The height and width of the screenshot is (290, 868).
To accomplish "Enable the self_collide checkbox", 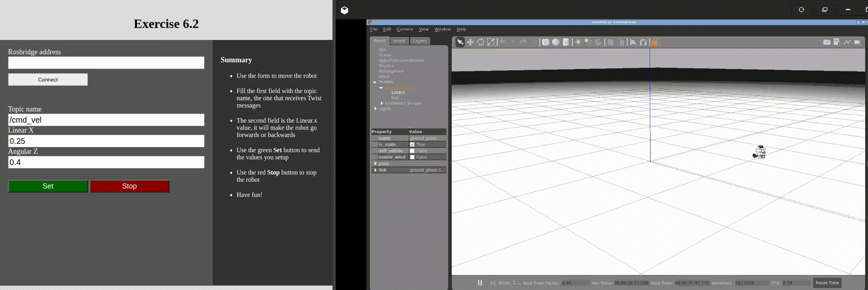I will pos(412,151).
